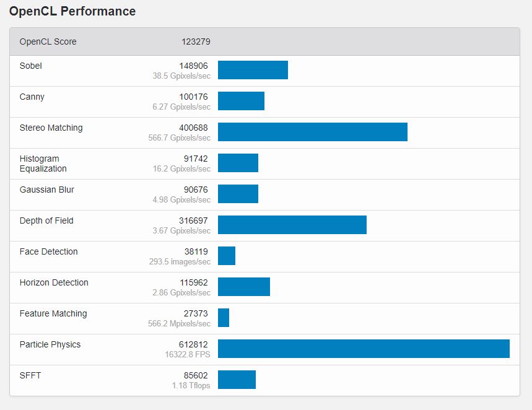Image resolution: width=532 pixels, height=410 pixels.
Task: Click the small Face Detection bar
Action: pos(227,256)
